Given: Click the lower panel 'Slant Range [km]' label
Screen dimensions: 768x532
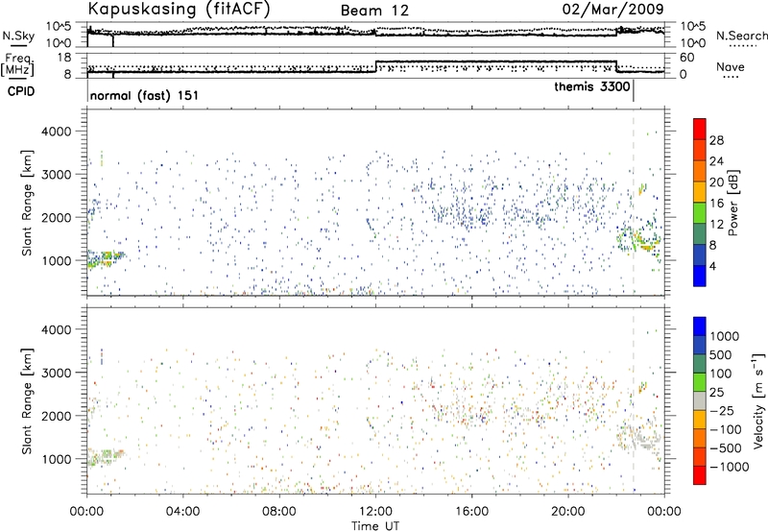Looking at the screenshot, I should (27, 401).
